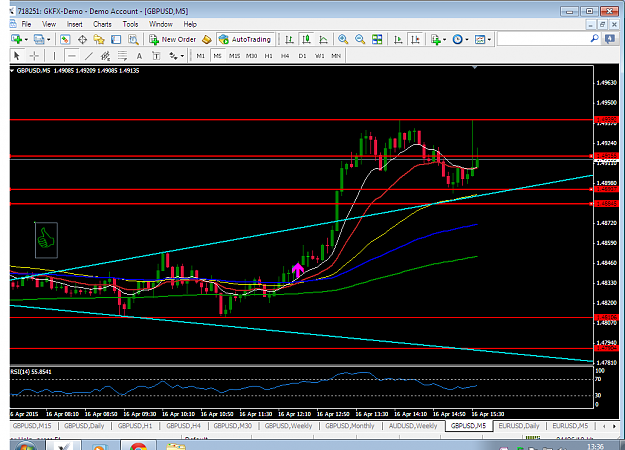The height and width of the screenshot is (450, 625).
Task: Switch to the GBPUSD,M15 chart tab
Action: (32, 426)
